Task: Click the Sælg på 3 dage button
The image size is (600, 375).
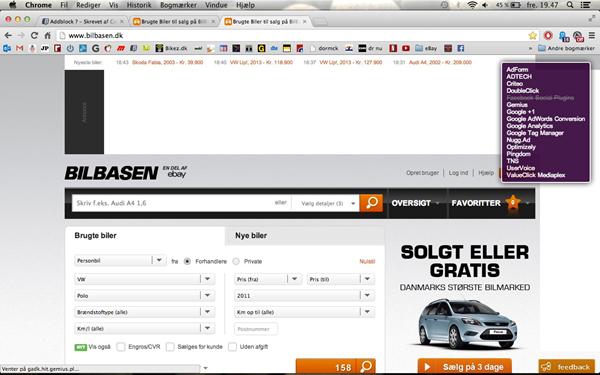Action: [465, 367]
